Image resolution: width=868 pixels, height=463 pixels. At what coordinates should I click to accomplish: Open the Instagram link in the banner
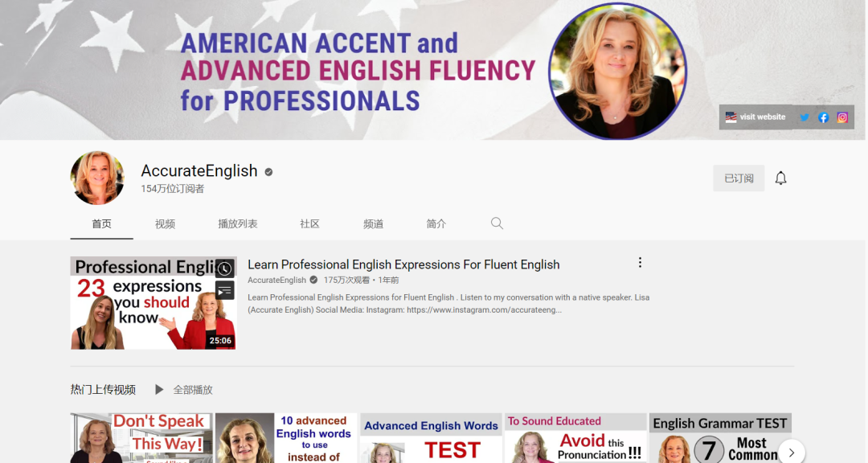point(842,117)
